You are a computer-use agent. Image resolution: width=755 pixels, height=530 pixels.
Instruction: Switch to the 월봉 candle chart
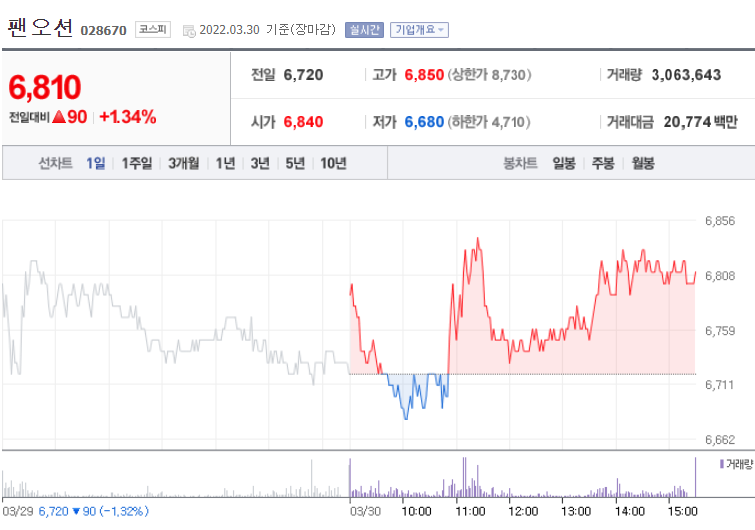click(x=643, y=163)
